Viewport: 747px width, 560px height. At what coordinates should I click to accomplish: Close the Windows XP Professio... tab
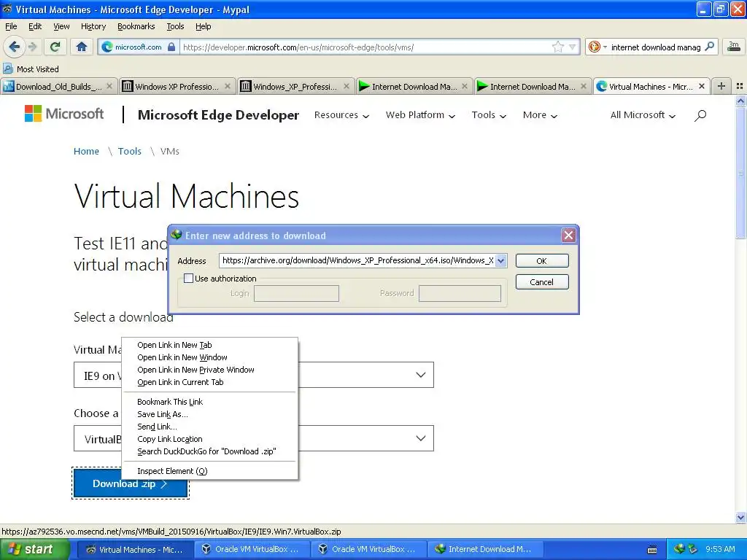(x=228, y=86)
